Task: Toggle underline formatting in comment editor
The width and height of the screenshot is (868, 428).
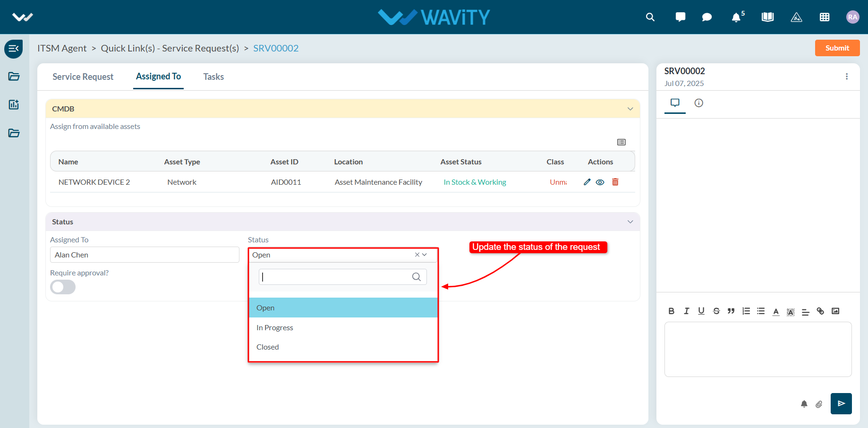Action: (701, 311)
